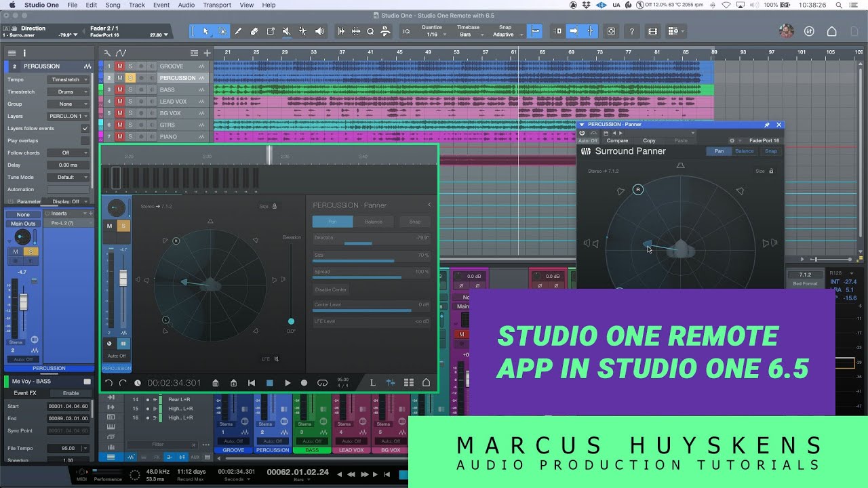The image size is (868, 488).
Task: Toggle Layers follow events checkbox
Action: pyautogui.click(x=85, y=128)
